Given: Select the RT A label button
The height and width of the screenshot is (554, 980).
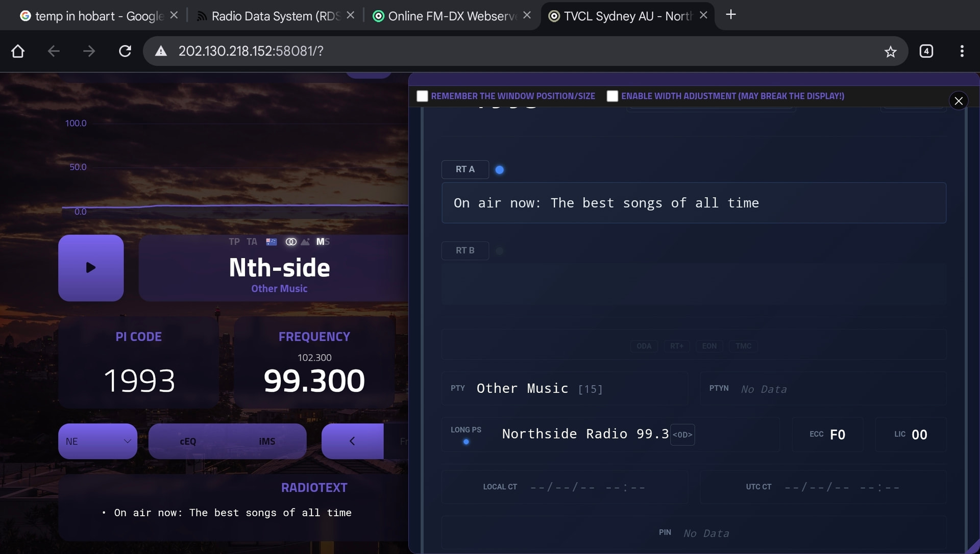Looking at the screenshot, I should 464,169.
